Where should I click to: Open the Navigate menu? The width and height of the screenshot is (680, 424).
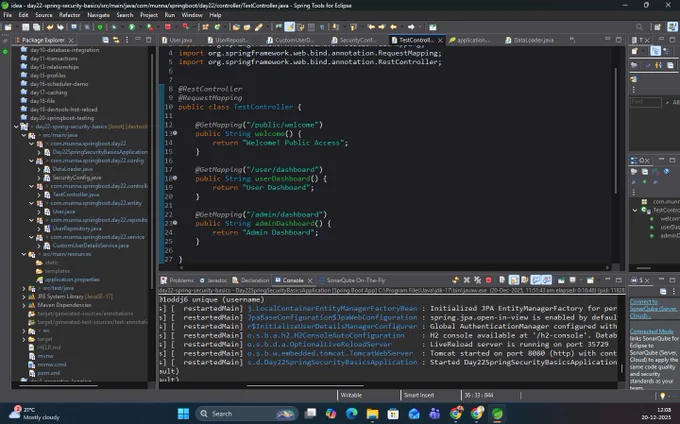coord(98,15)
